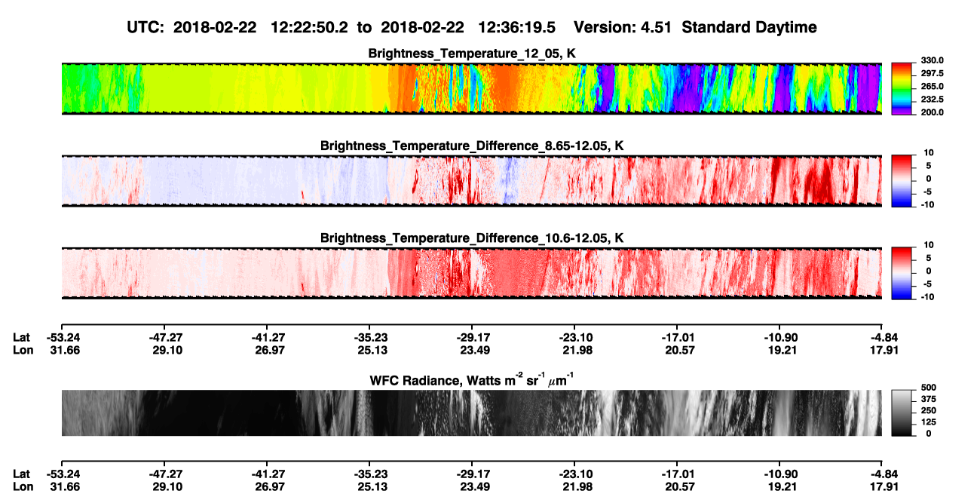Click Lat -17.01 under the 10.6-12.05 panel
980x503 pixels.
click(676, 338)
